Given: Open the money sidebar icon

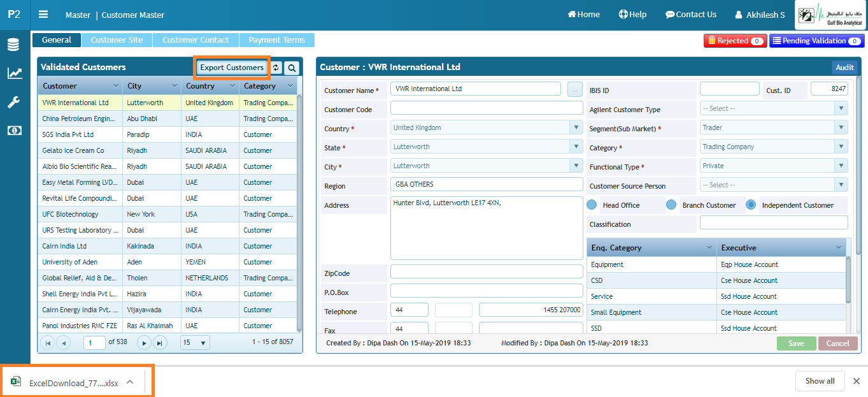Looking at the screenshot, I should (14, 131).
